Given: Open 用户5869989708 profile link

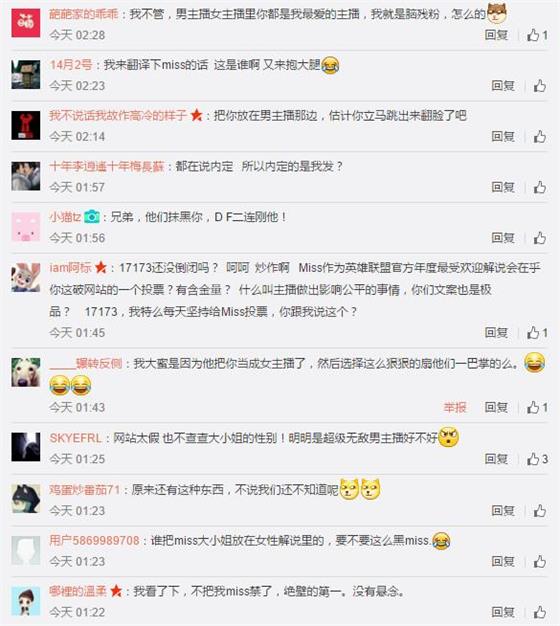Looking at the screenshot, I should click(x=94, y=540).
